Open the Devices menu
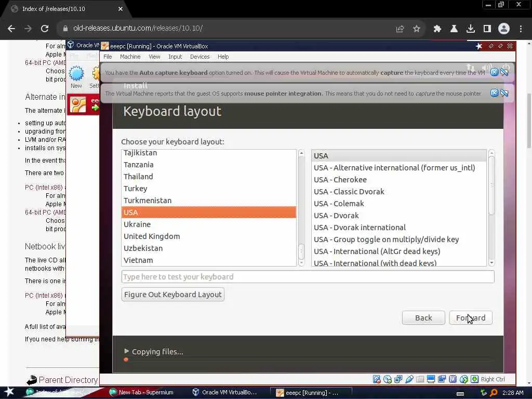This screenshot has width=532, height=399. (x=200, y=57)
